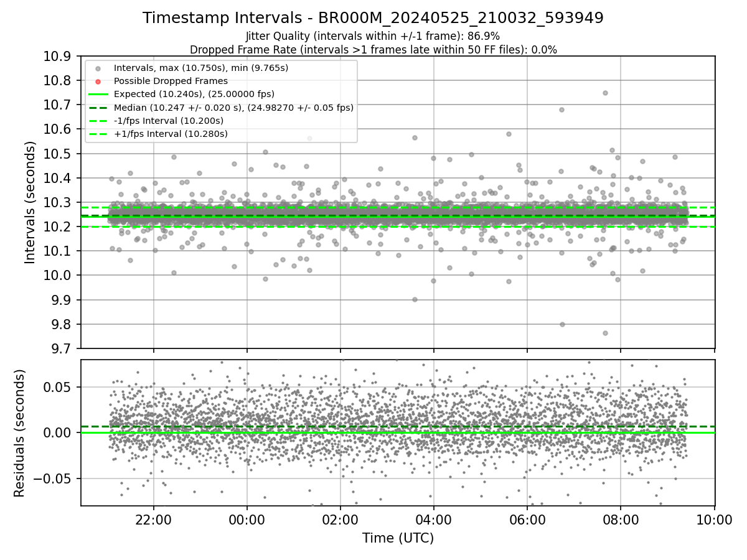Click the outlier point at 9.8 s near 06:45
This screenshot has height=560, width=747.
(x=562, y=324)
